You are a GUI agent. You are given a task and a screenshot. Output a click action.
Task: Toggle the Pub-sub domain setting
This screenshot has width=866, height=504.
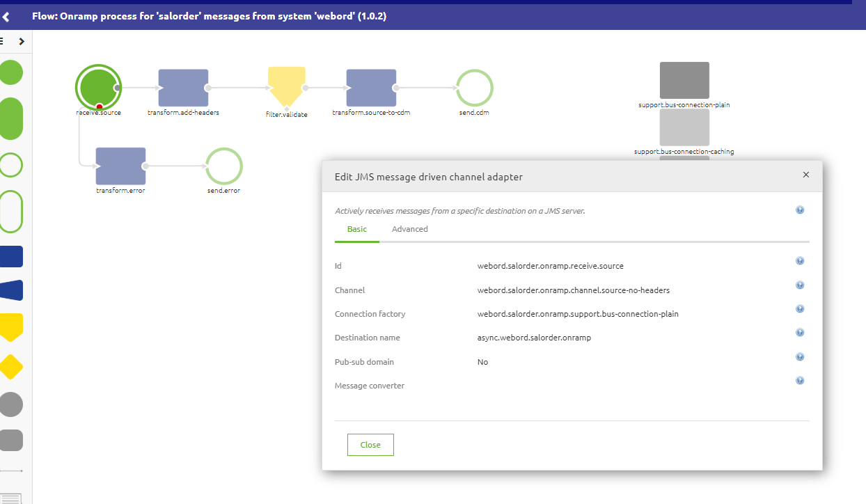[x=482, y=361]
